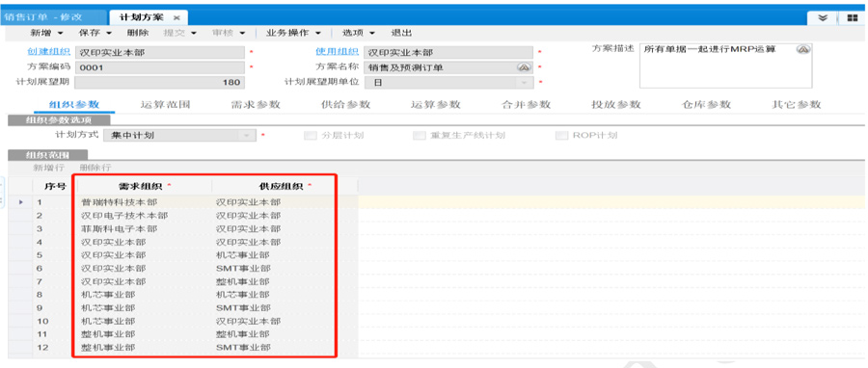Select the 组织范围 section tab
Image resolution: width=868 pixels, height=368 pixels.
point(47,155)
